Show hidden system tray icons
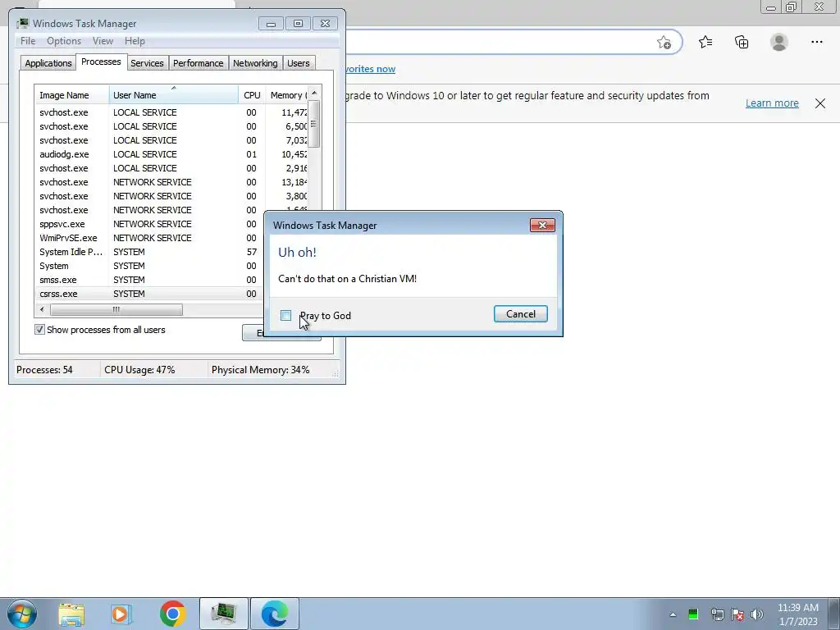840x630 pixels. 673,614
